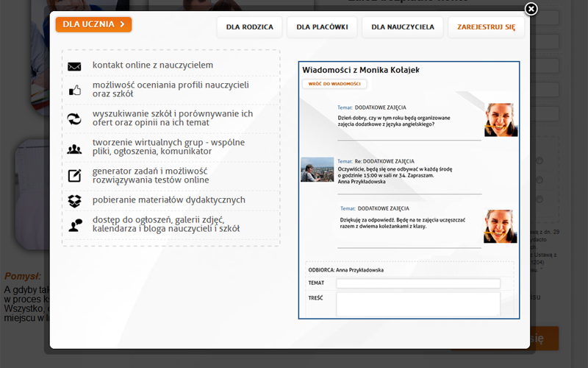Image resolution: width=588 pixels, height=368 pixels.
Task: Click the avatar beside the Dziękuję za odpowiedź message
Action: (501, 227)
